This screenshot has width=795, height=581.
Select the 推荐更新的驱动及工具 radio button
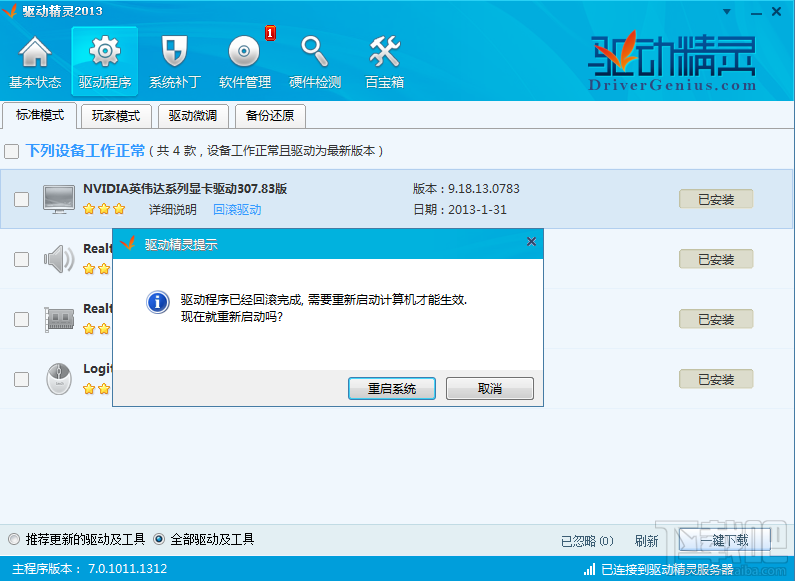tap(14, 539)
